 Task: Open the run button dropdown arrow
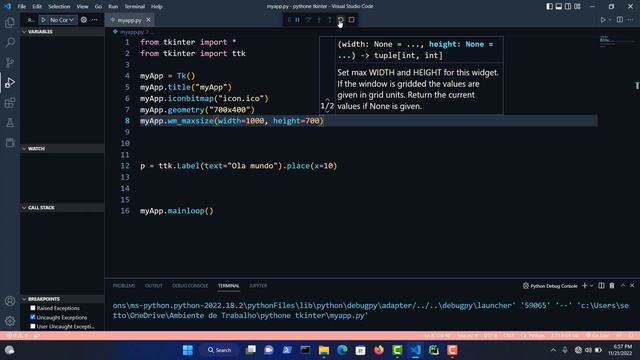[x=610, y=20]
